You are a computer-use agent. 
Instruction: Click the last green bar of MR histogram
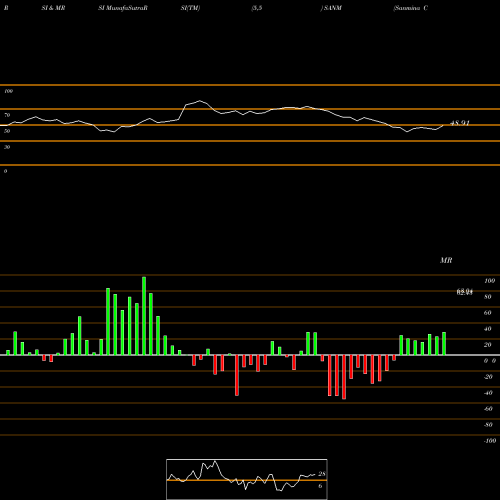[x=444, y=343]
